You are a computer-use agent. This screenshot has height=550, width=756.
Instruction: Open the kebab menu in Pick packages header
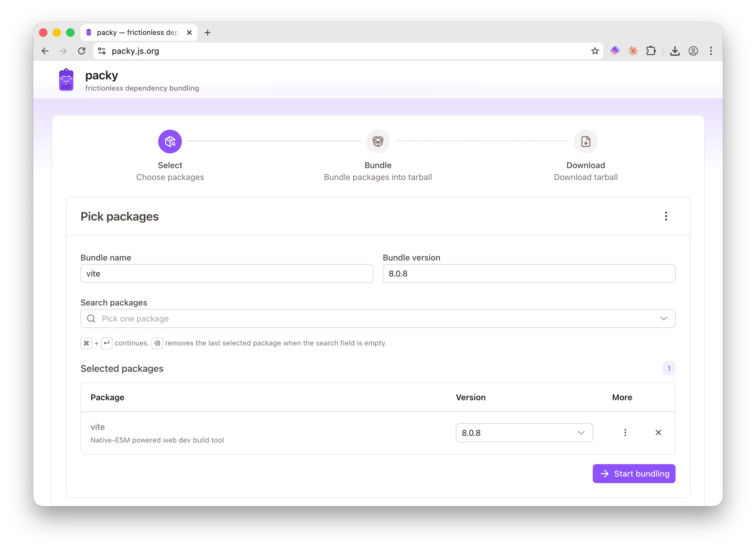pos(666,216)
